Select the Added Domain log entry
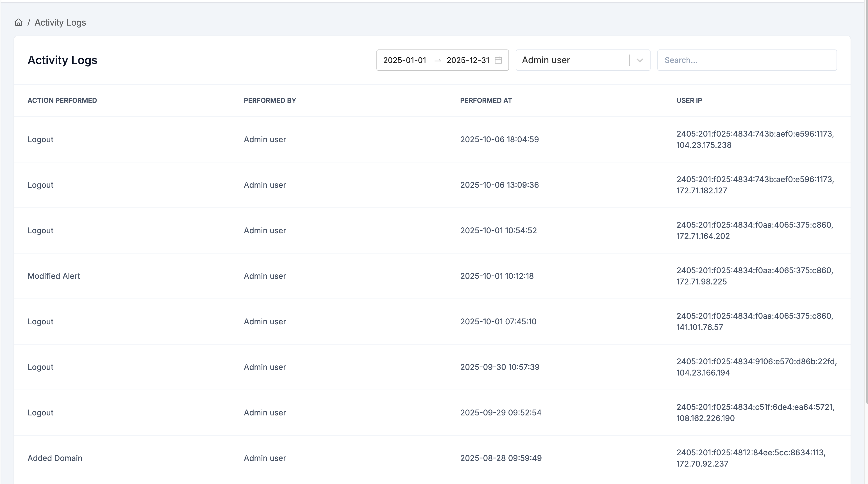Image resolution: width=868 pixels, height=484 pixels. pos(55,458)
